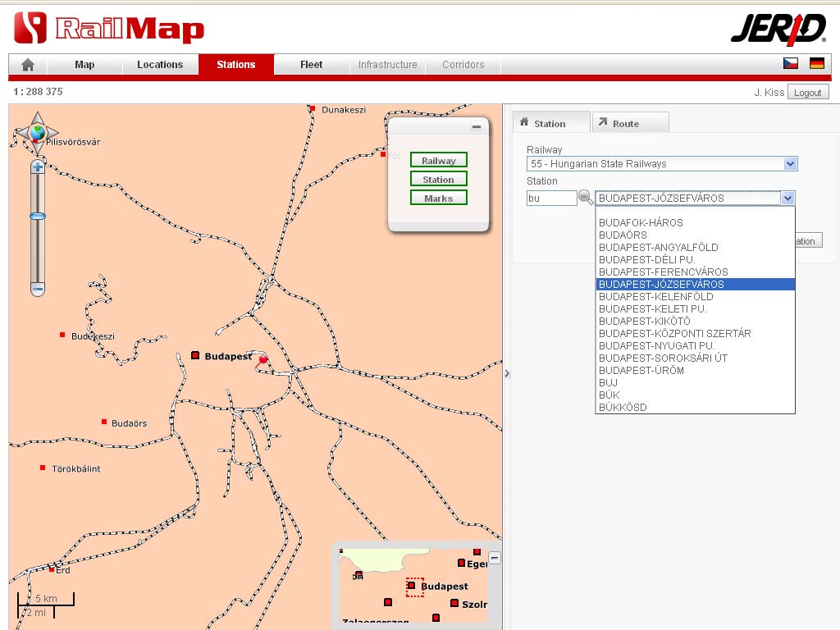
Task: Open the Infrastructure menu tab
Action: coord(387,65)
